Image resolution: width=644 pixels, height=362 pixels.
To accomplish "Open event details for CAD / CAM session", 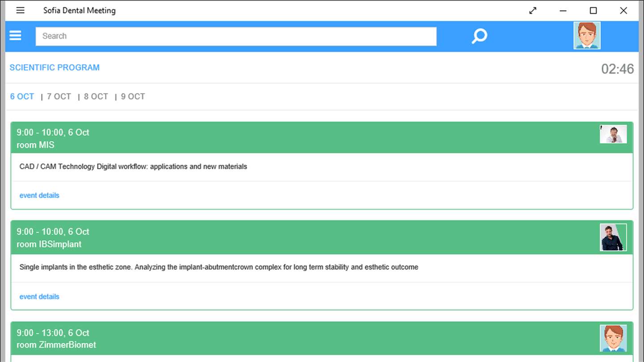I will click(39, 195).
